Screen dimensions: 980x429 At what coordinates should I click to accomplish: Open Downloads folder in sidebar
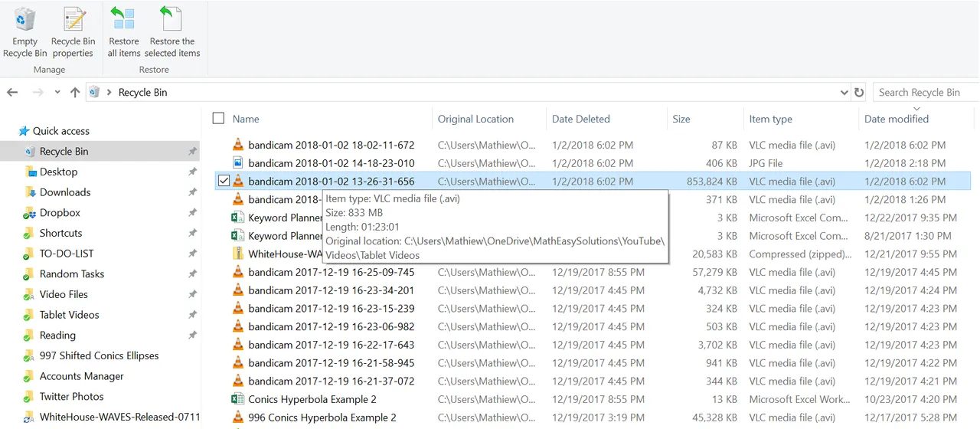click(65, 192)
